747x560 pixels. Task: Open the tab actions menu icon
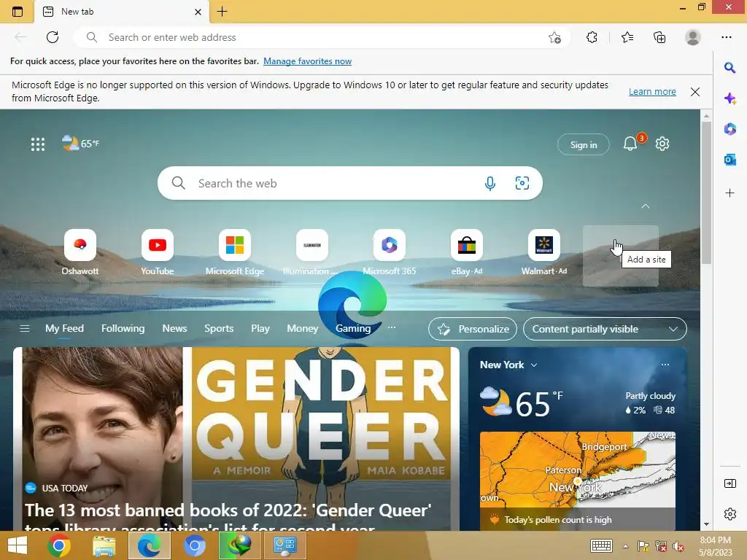click(18, 12)
